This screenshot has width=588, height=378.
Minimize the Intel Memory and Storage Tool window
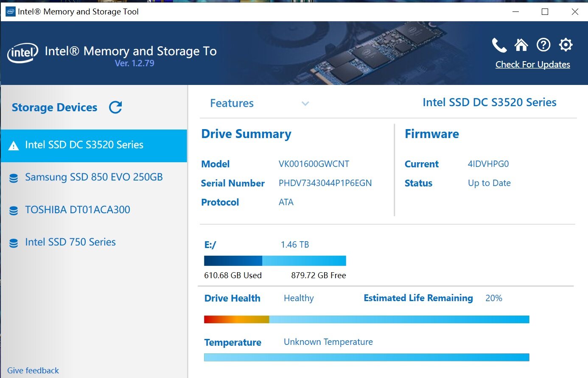click(516, 11)
